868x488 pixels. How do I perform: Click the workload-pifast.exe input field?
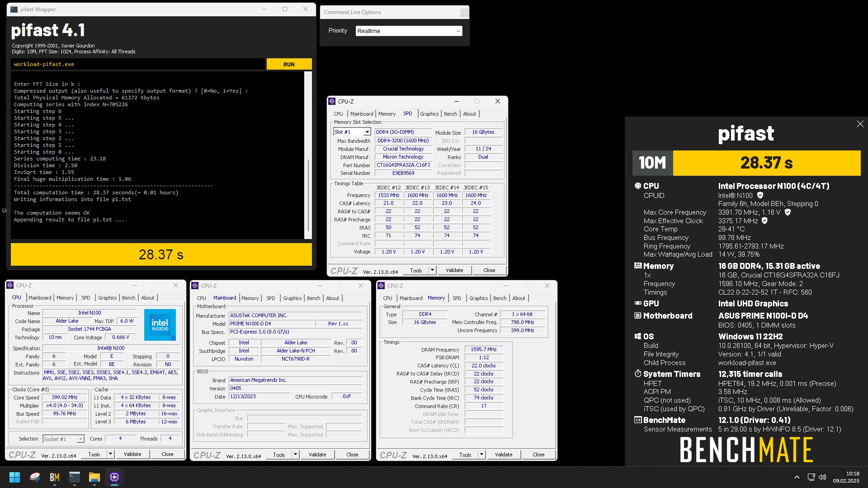click(x=138, y=64)
